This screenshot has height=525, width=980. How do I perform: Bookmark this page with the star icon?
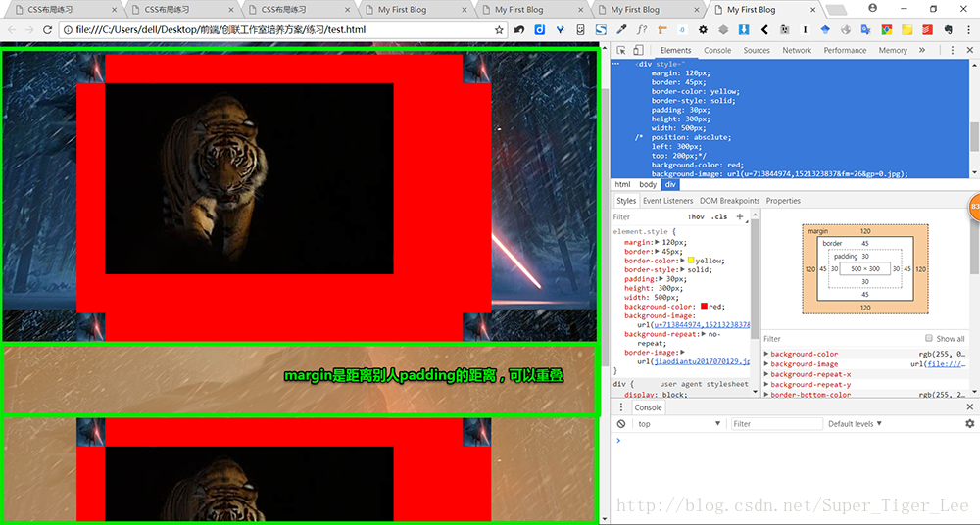tap(499, 30)
